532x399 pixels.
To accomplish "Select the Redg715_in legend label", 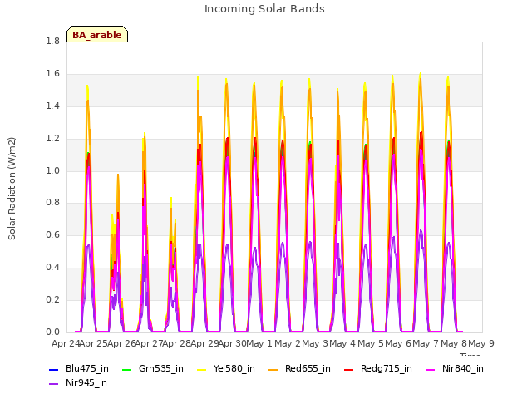I will point(387,368).
